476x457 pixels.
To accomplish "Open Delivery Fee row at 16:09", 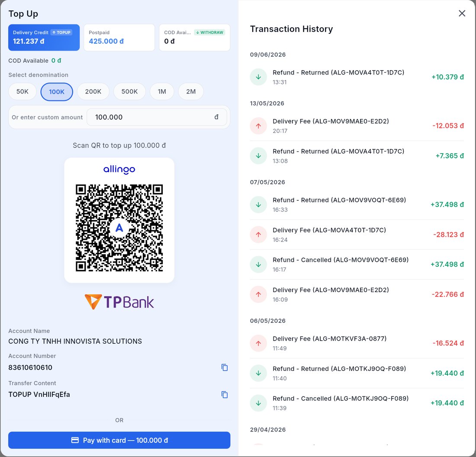I will tap(357, 294).
